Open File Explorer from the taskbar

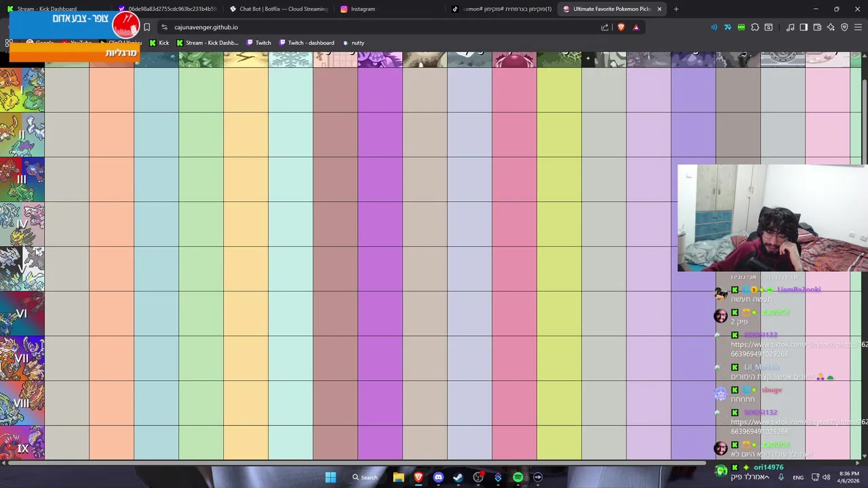[x=399, y=477]
